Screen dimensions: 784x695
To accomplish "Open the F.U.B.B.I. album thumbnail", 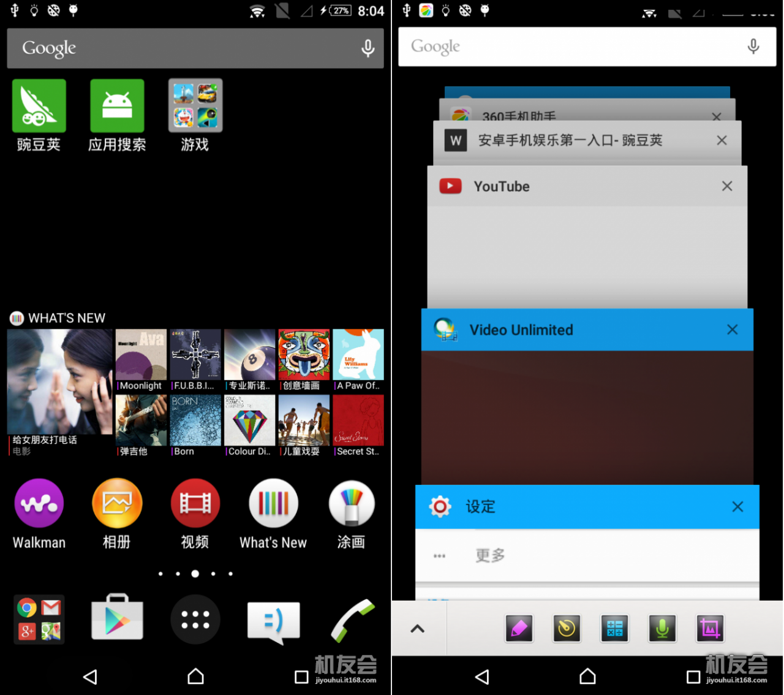I will [195, 355].
